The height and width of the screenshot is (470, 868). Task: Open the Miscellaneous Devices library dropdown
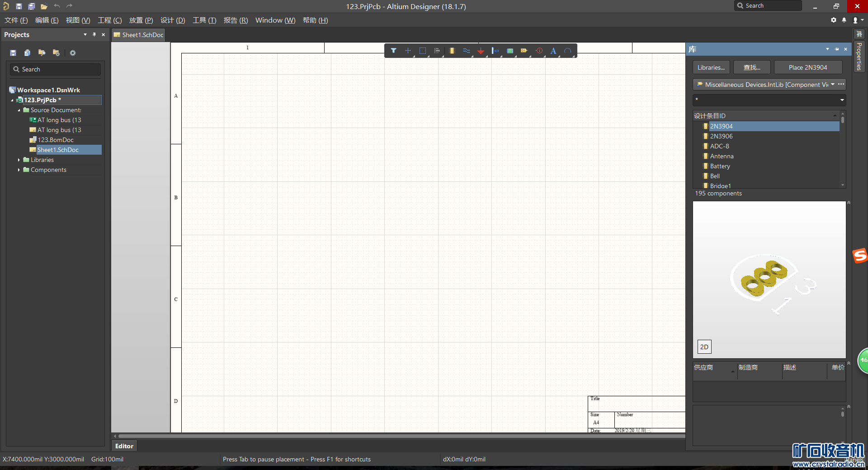pos(832,85)
